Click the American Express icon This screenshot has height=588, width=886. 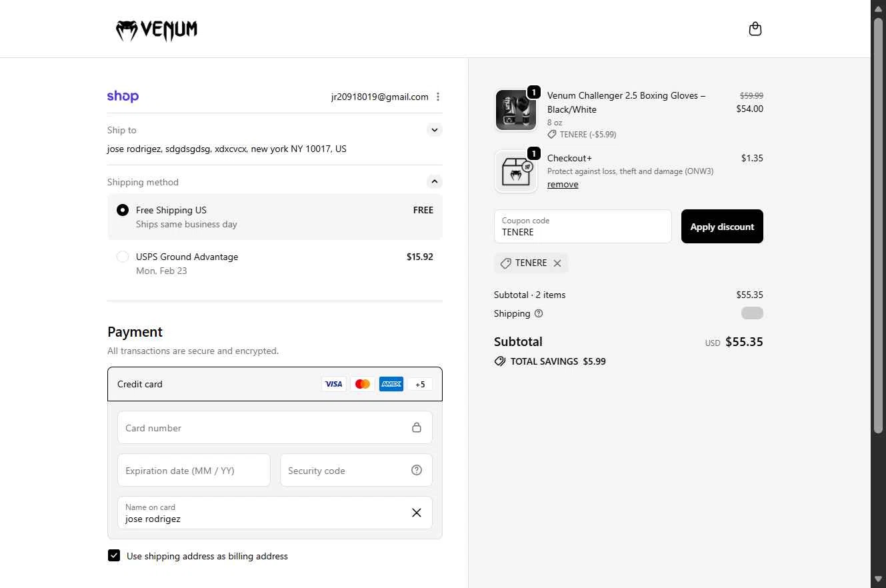(391, 384)
